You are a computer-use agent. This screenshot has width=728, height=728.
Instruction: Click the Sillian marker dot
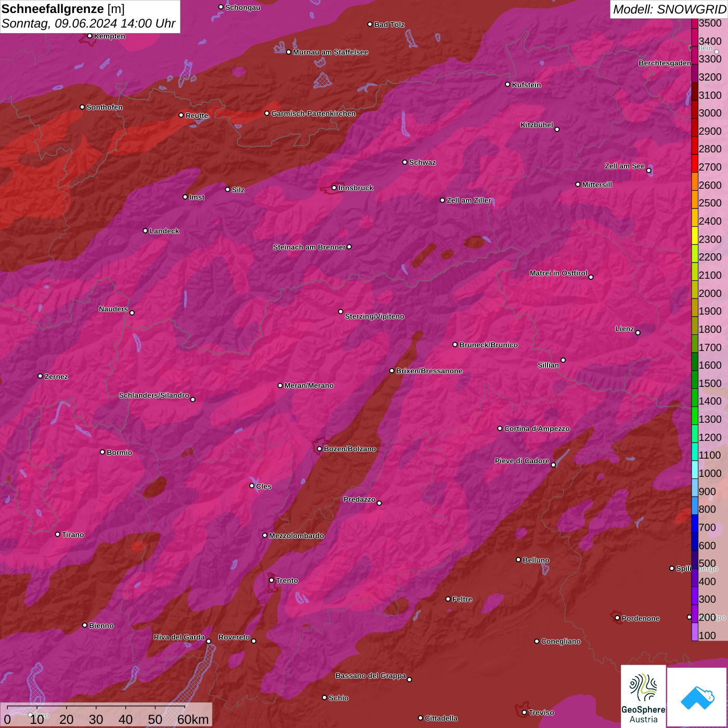(x=563, y=360)
